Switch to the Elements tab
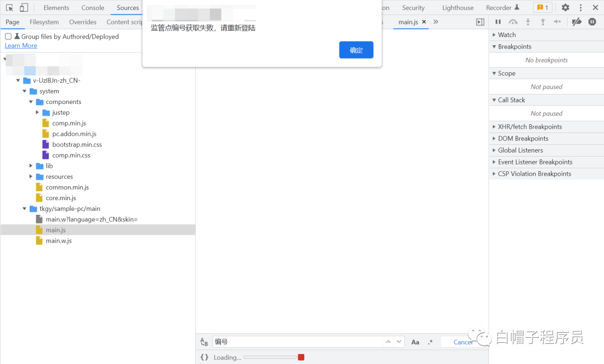Image resolution: width=604 pixels, height=364 pixels. (56, 8)
